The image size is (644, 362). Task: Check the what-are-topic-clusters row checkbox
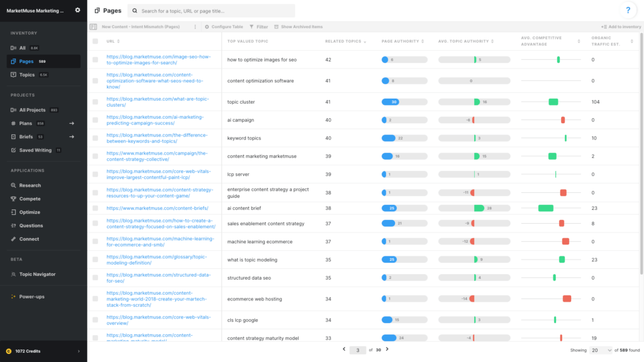(96, 102)
